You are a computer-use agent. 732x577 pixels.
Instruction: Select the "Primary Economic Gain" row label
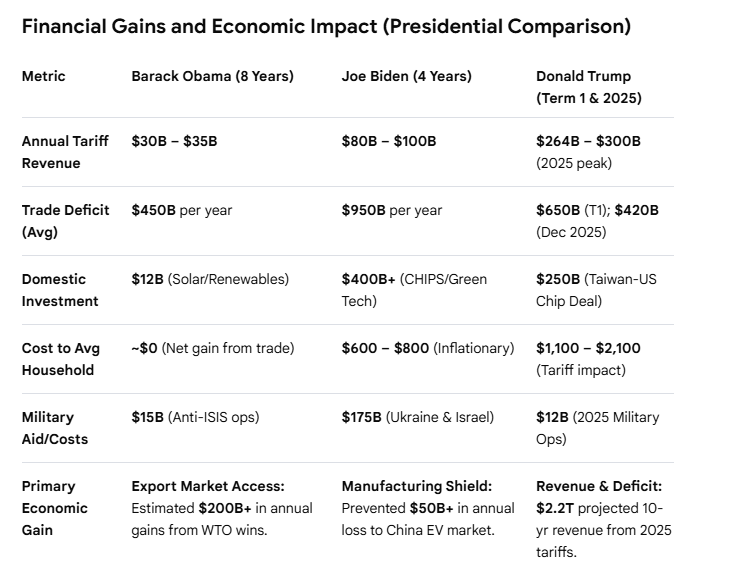pos(54,508)
